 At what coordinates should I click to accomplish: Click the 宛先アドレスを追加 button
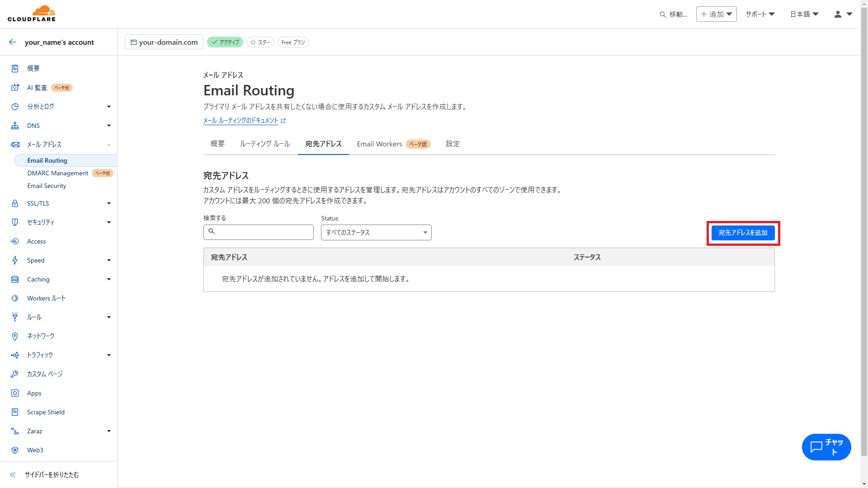coord(743,233)
